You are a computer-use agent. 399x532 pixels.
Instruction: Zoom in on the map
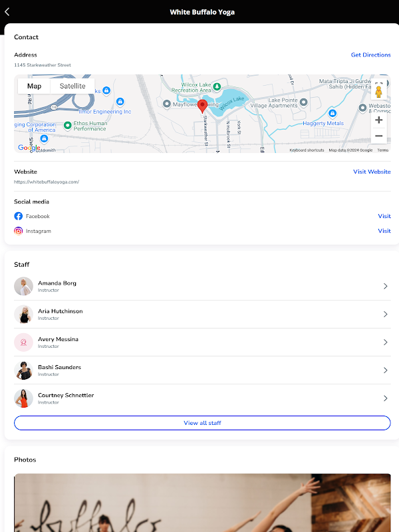(378, 120)
